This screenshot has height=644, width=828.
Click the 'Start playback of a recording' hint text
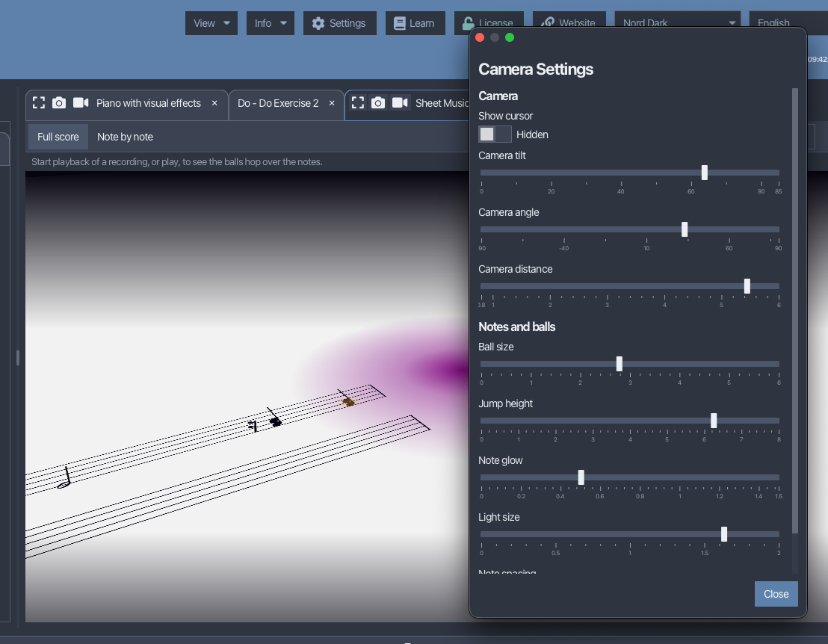click(177, 162)
